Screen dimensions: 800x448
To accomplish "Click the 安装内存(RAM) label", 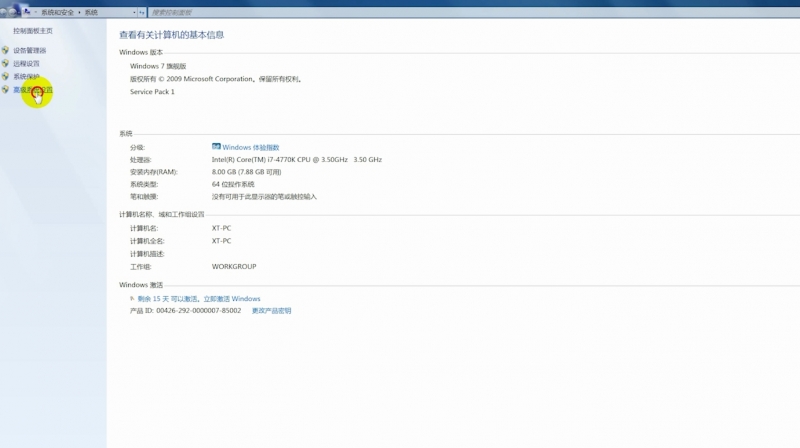I will [x=154, y=172].
